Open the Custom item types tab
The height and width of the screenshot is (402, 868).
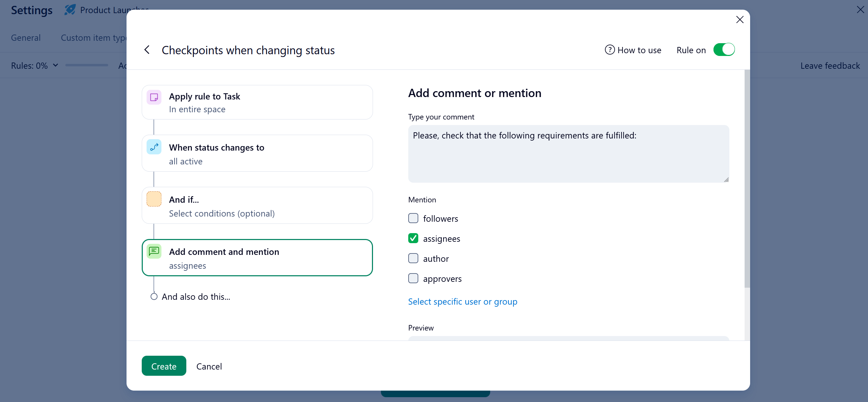point(93,38)
